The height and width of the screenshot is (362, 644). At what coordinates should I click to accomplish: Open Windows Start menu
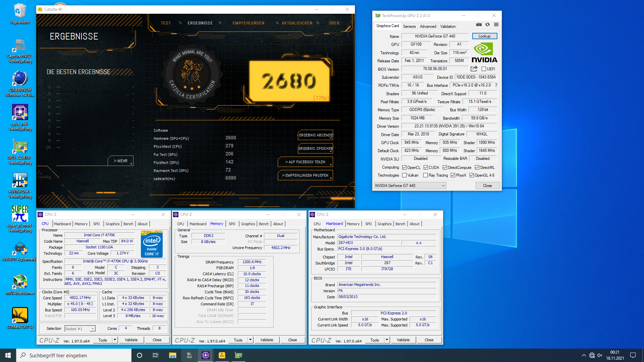click(8, 355)
